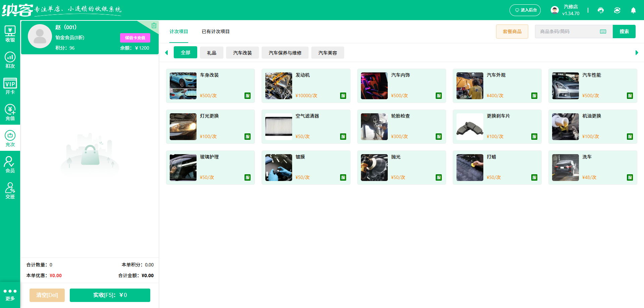Viewport: 644px width, 308px height.
Task: Select the 汽车改装 category filter
Action: coord(243,53)
